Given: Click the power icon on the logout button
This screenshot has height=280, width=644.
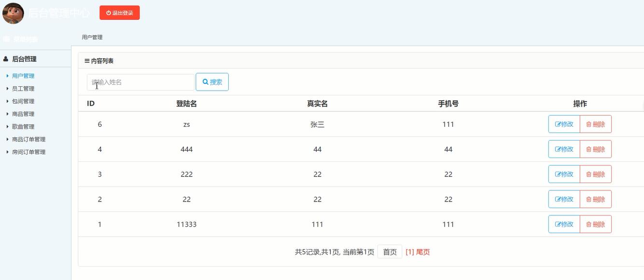Looking at the screenshot, I should (108, 13).
